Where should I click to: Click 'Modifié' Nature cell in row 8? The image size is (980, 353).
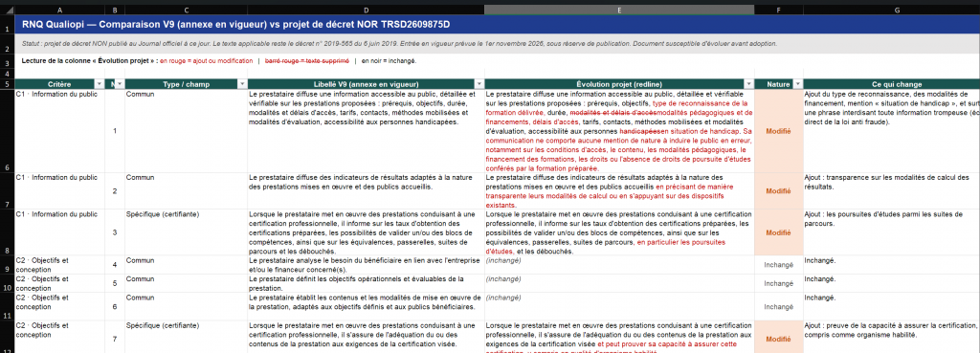pyautogui.click(x=778, y=232)
